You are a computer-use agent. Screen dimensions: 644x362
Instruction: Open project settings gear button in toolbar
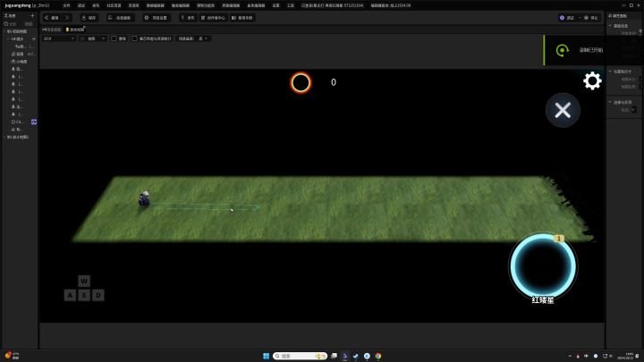pyautogui.click(x=156, y=18)
